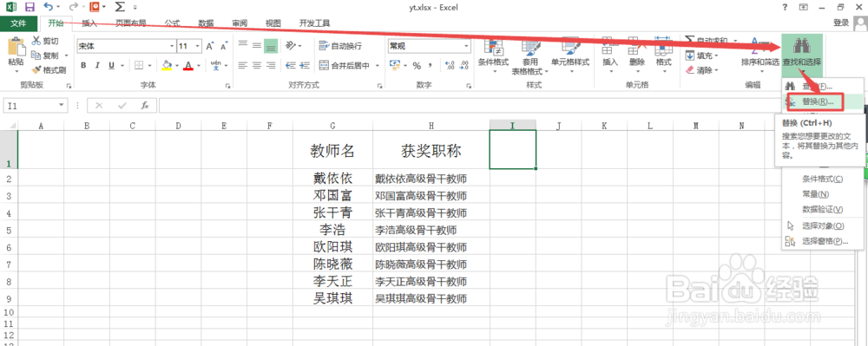Toggle Italic formatting
The image size is (868, 346).
(x=97, y=65)
